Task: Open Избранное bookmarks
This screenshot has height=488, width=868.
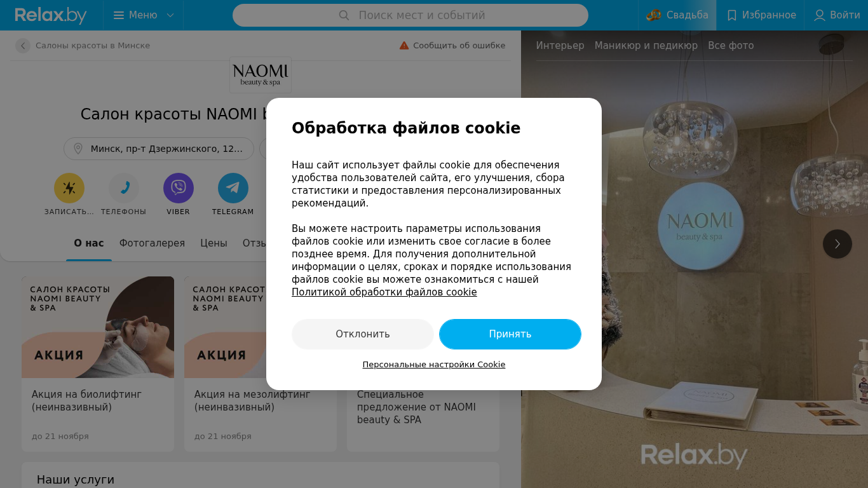Action: click(x=761, y=15)
